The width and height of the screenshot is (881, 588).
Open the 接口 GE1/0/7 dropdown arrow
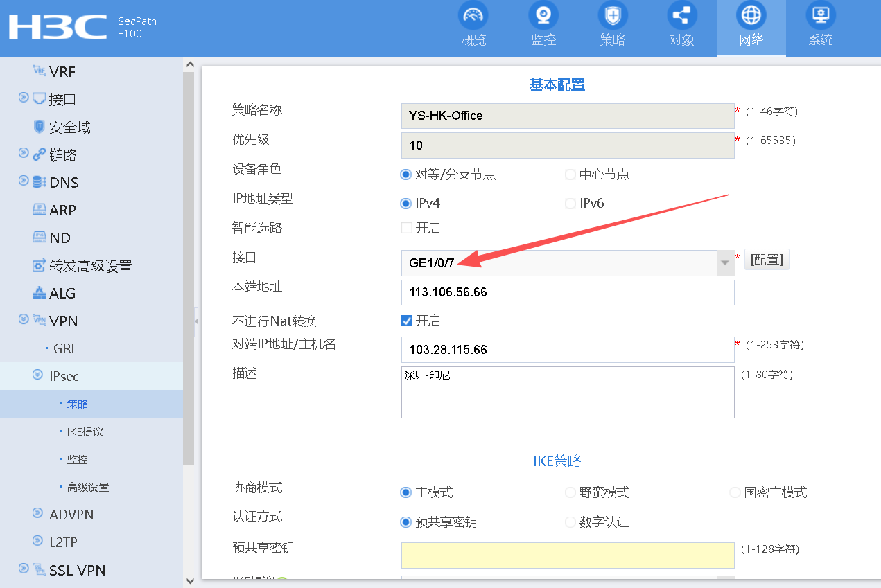pos(725,263)
